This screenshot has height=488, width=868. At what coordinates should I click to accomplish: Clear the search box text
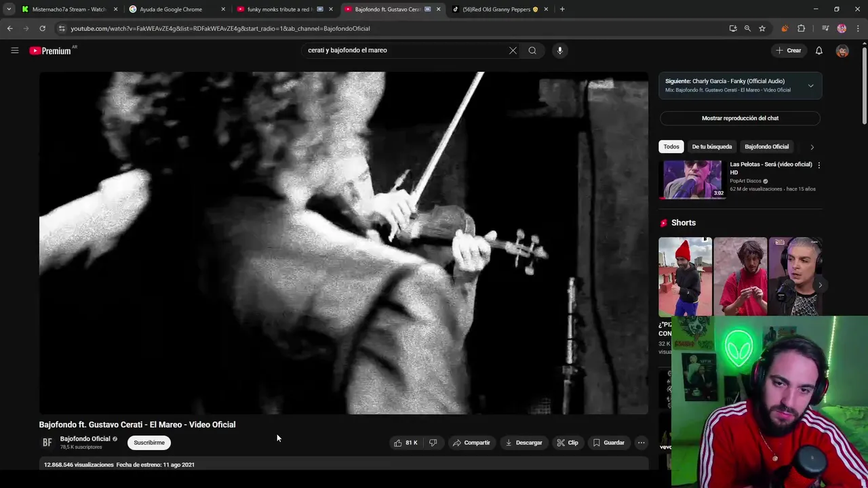pyautogui.click(x=513, y=50)
